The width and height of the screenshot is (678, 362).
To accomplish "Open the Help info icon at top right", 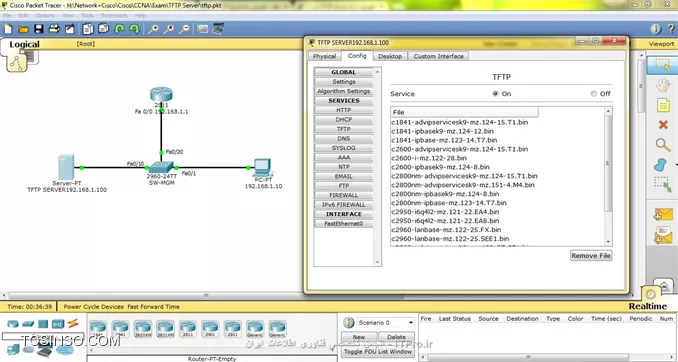I will point(656,29).
